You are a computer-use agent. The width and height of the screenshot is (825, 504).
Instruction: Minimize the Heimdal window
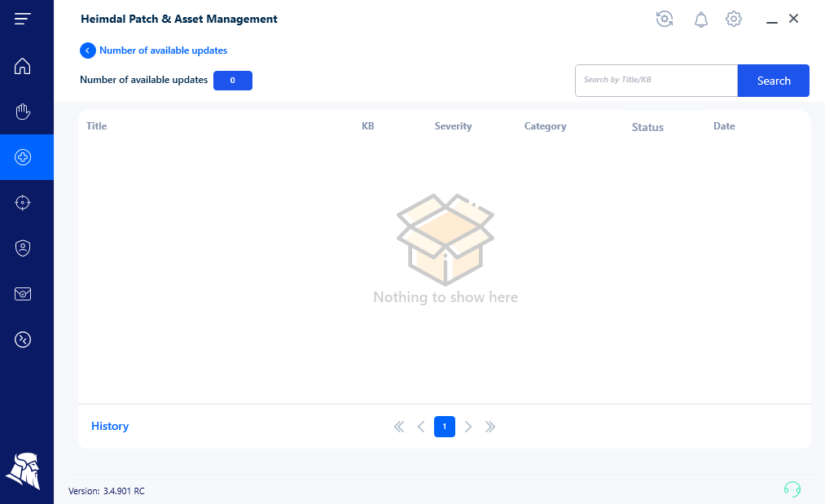click(x=772, y=21)
